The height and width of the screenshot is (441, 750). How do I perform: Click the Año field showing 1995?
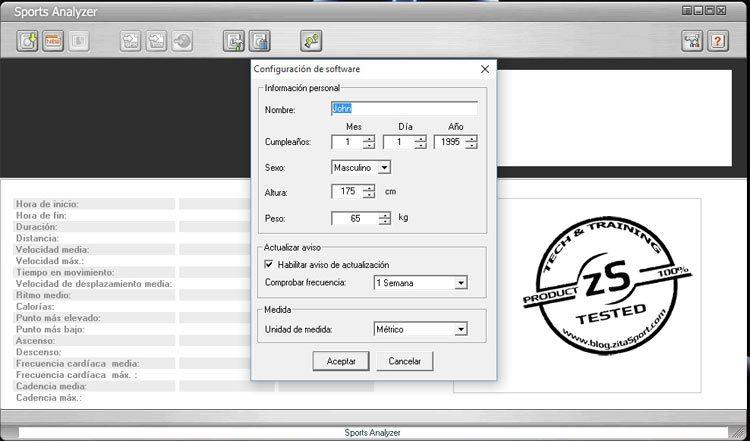(450, 142)
